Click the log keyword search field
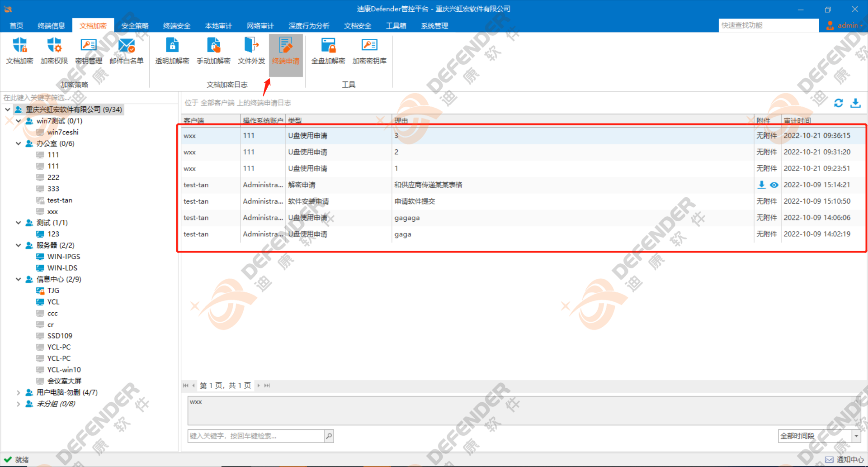Screen dimensions: 868x467 256,436
